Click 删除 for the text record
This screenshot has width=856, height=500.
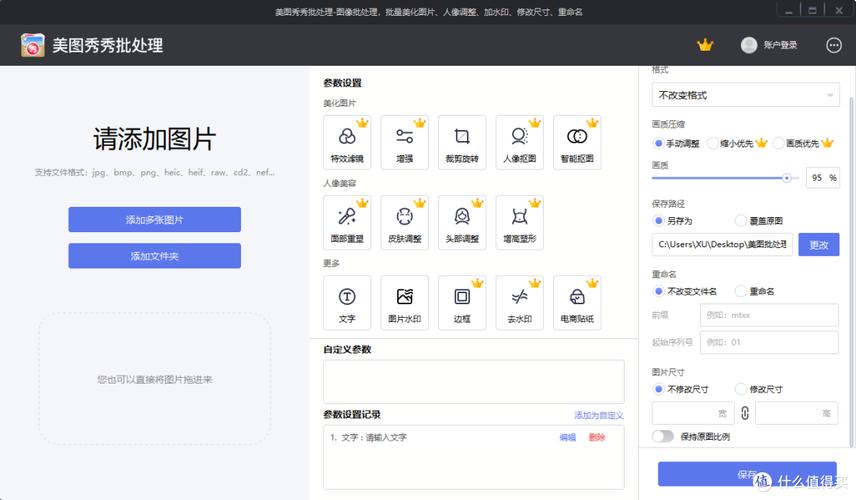(x=597, y=437)
